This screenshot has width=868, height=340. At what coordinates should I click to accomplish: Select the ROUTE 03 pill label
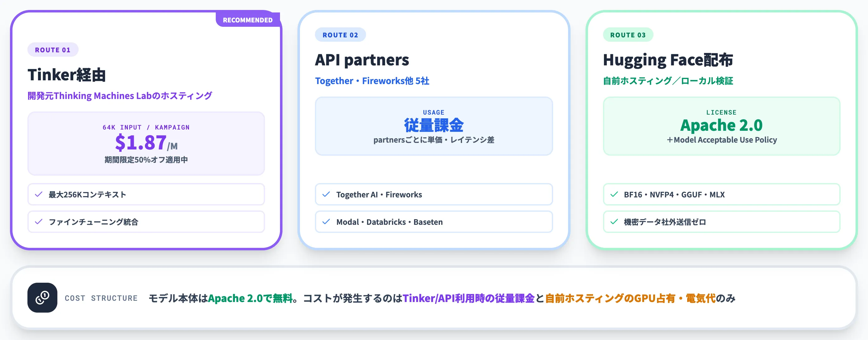tap(628, 35)
